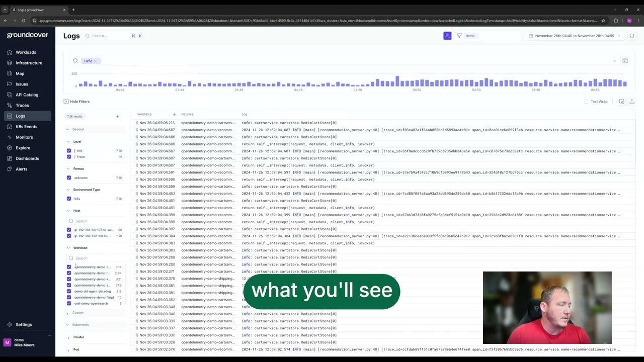Screen dimensions: 644x362
Task: Go to Infrastructure page
Action: pyautogui.click(x=29, y=63)
